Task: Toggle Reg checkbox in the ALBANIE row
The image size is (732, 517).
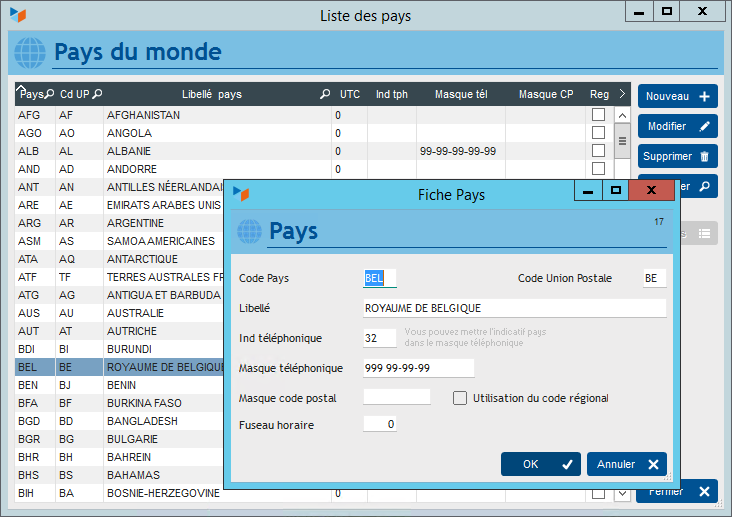Action: point(598,151)
